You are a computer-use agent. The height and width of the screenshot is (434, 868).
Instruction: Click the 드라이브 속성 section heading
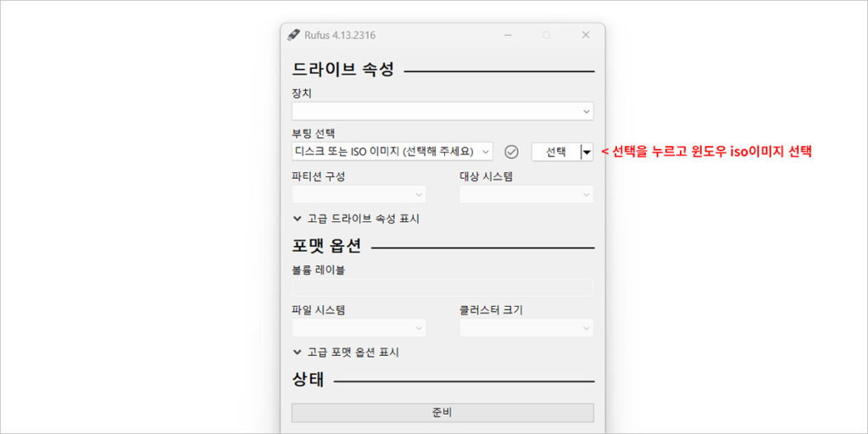tap(343, 70)
